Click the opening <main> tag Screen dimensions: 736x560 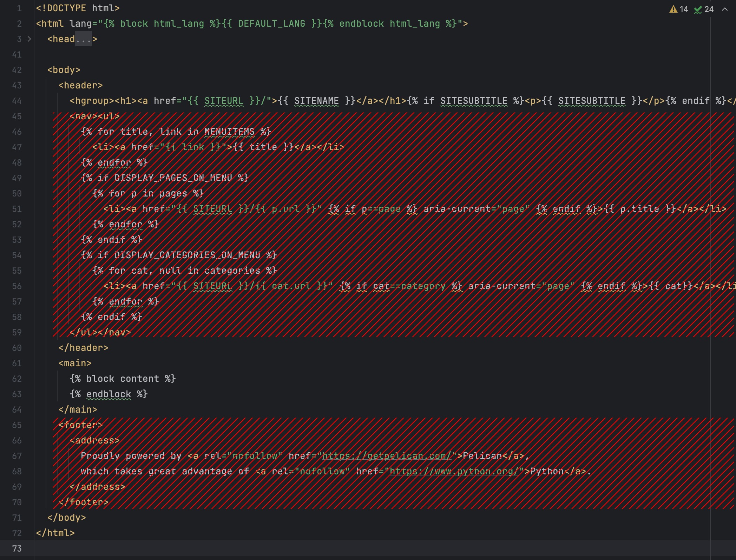(x=75, y=363)
